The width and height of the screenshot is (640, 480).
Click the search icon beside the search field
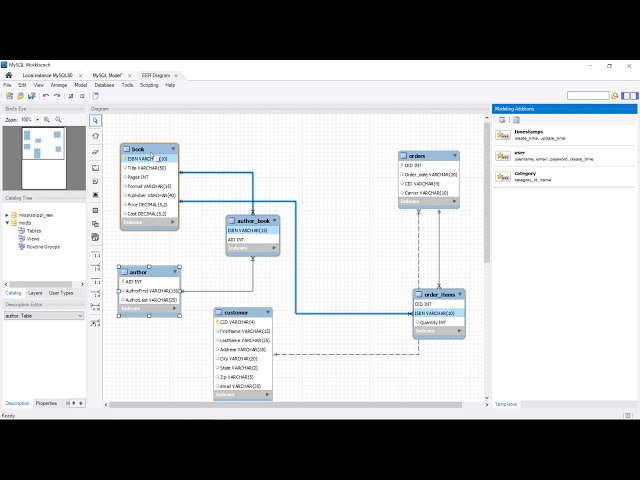[615, 96]
